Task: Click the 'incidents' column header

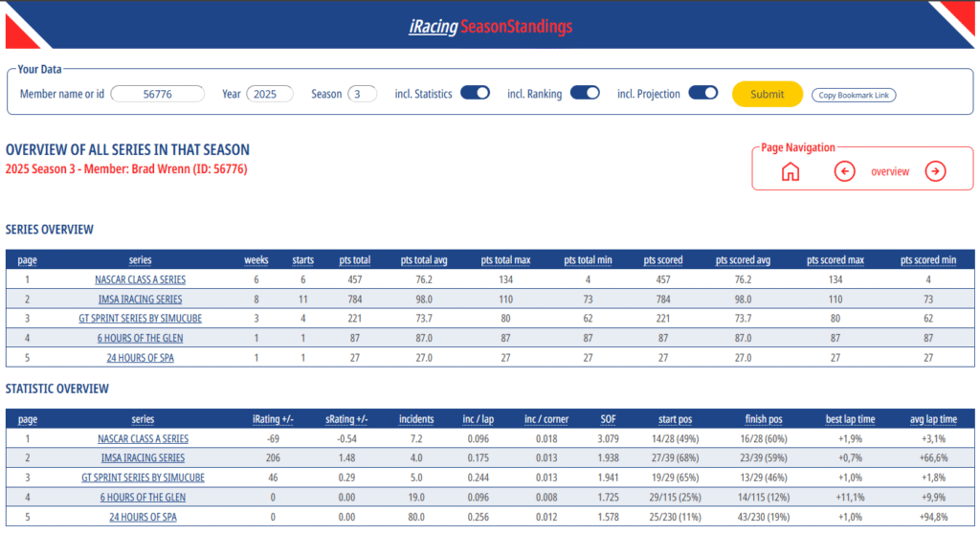Action: [416, 419]
